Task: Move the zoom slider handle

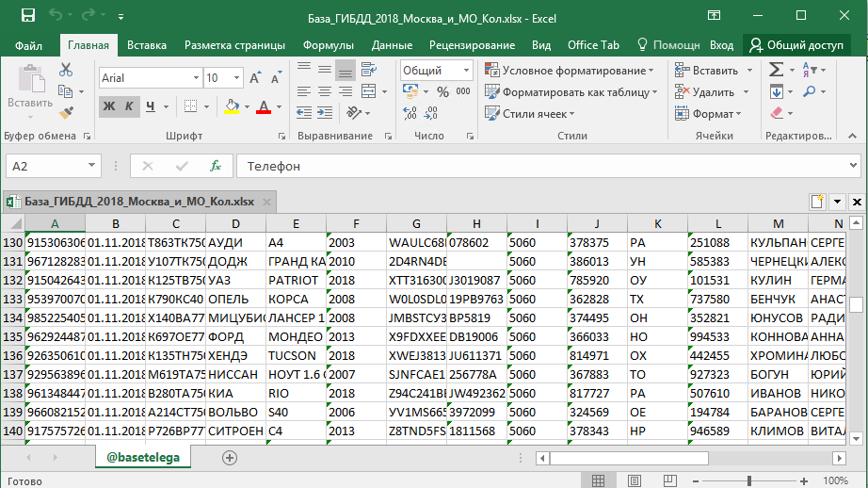Action: point(749,480)
